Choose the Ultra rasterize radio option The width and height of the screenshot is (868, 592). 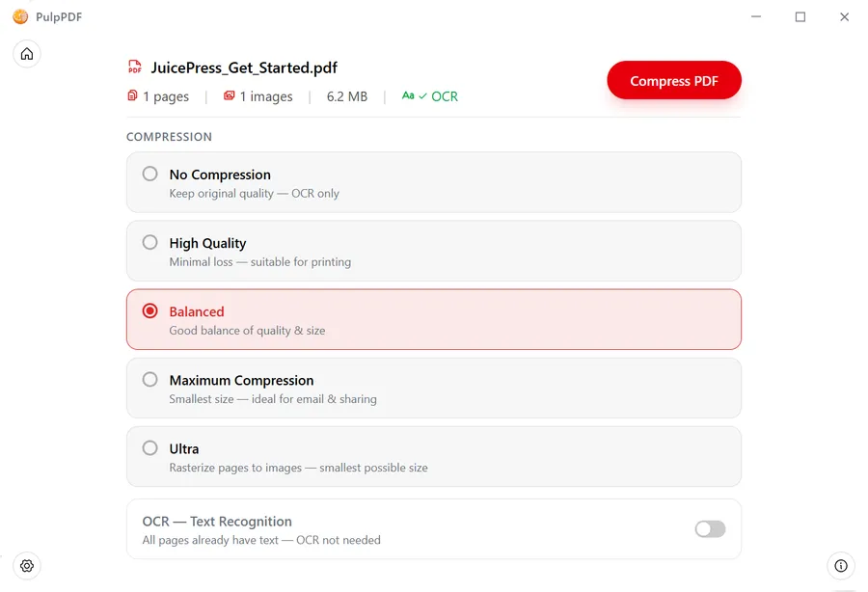pyautogui.click(x=150, y=448)
